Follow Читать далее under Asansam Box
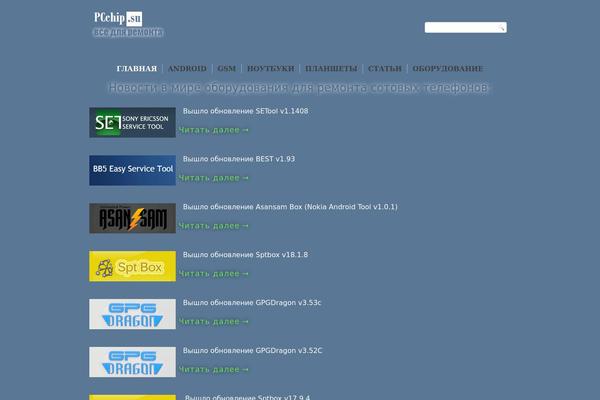This screenshot has width=600, height=400. 214,226
